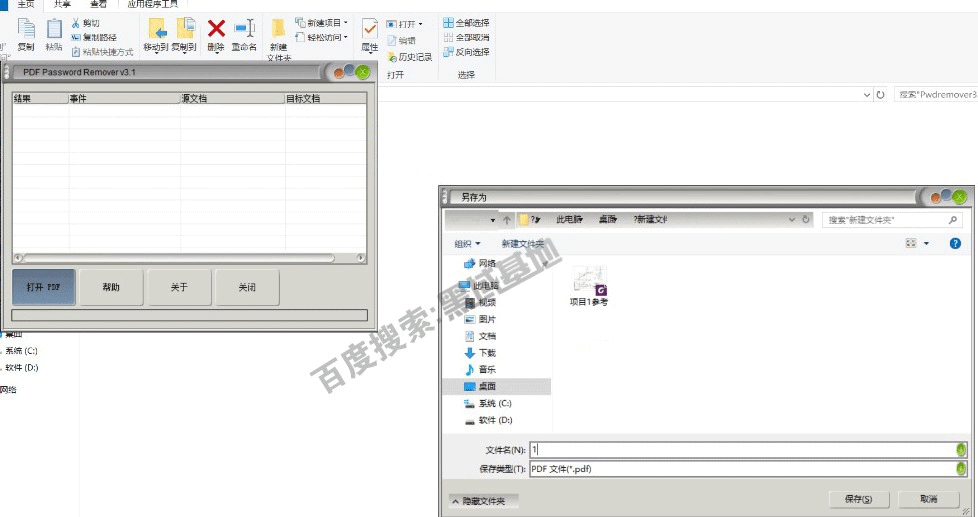Click 反向选择 in the ribbon
This screenshot has width=978, height=517.
pyautogui.click(x=466, y=52)
